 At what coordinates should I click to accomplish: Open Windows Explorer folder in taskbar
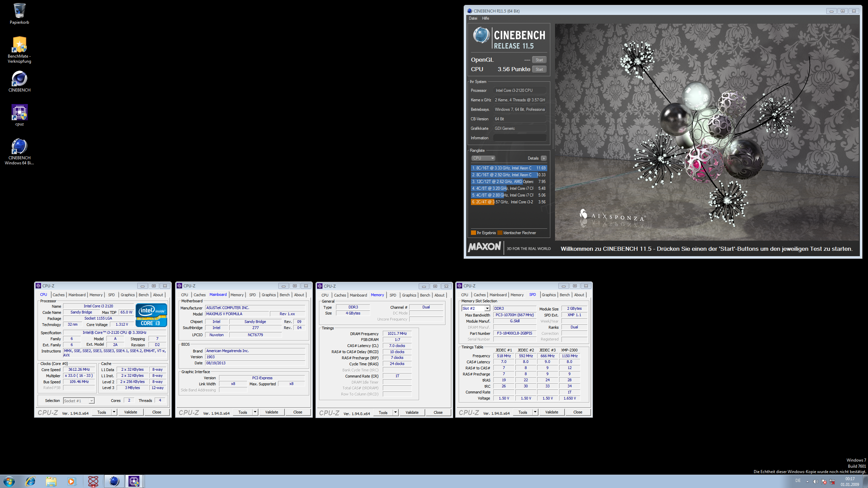pos(51,481)
